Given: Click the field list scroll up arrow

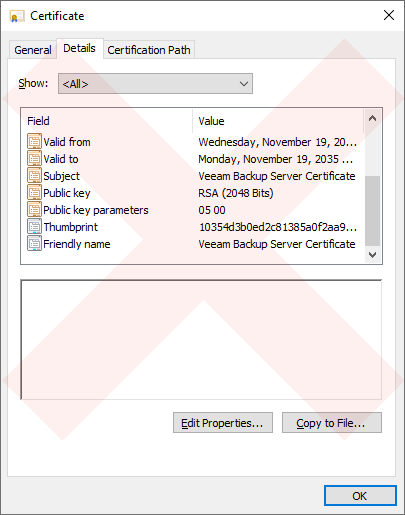Looking at the screenshot, I should click(373, 118).
